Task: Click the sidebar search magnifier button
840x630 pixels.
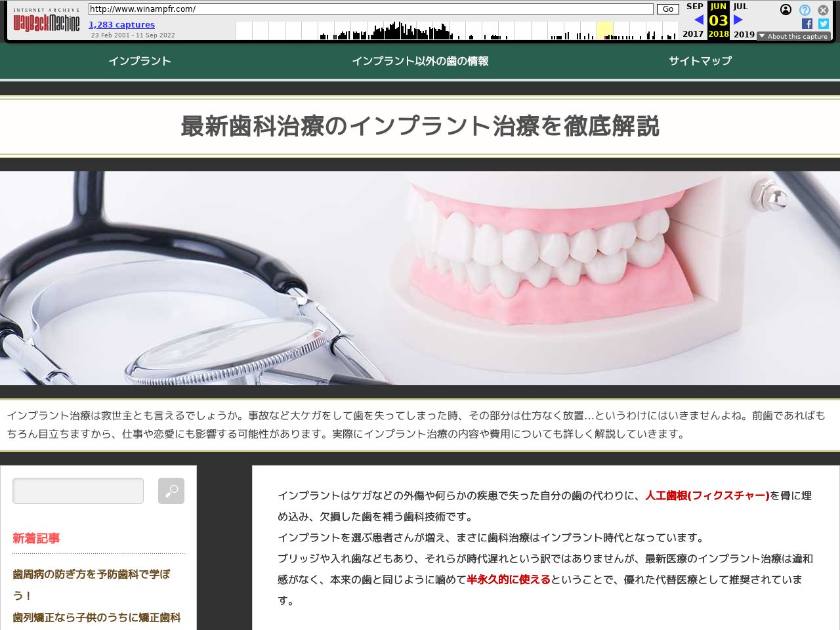Action: click(x=171, y=491)
